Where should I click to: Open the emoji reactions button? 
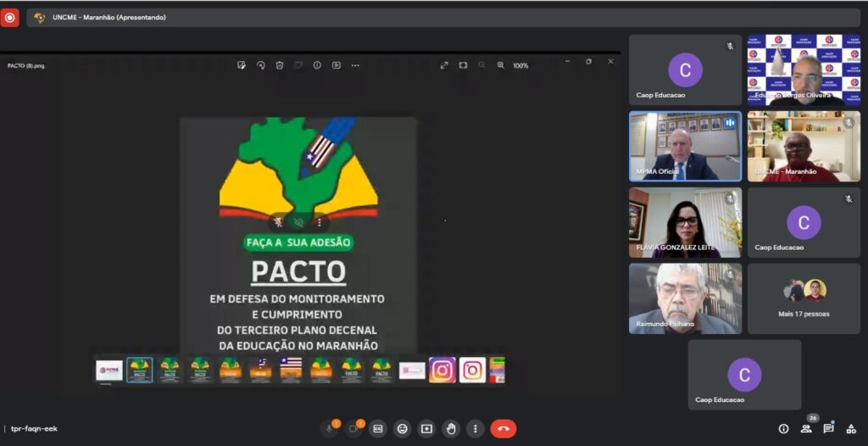[x=402, y=429]
